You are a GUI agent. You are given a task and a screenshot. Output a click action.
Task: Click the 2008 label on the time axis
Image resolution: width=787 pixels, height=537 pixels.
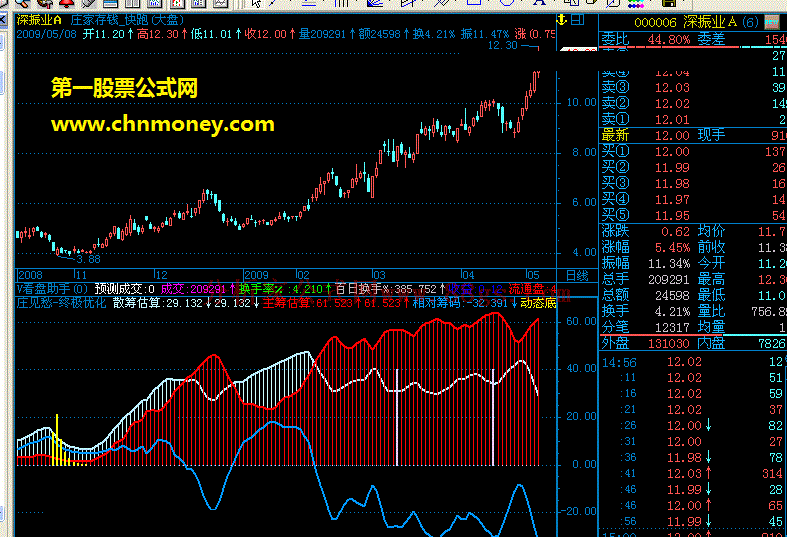(30, 275)
